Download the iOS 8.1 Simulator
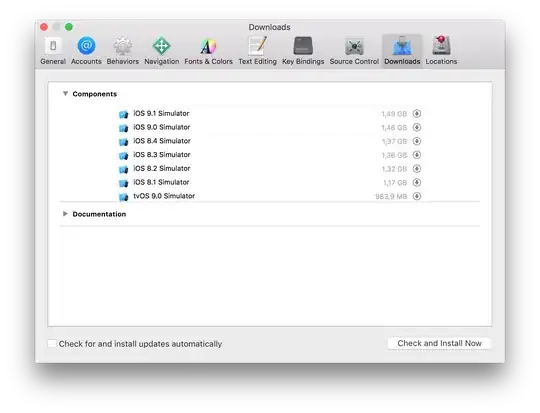The height and width of the screenshot is (413, 540). [417, 182]
